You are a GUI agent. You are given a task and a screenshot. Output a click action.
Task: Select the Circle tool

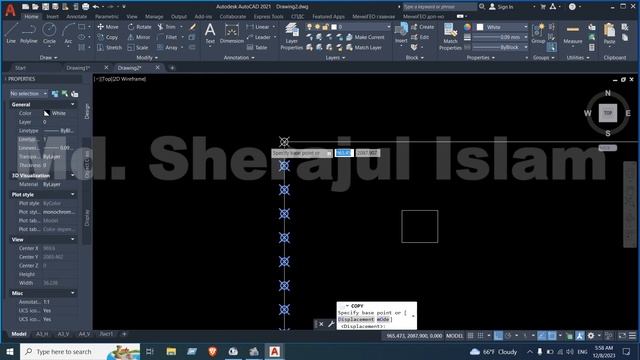(49, 33)
